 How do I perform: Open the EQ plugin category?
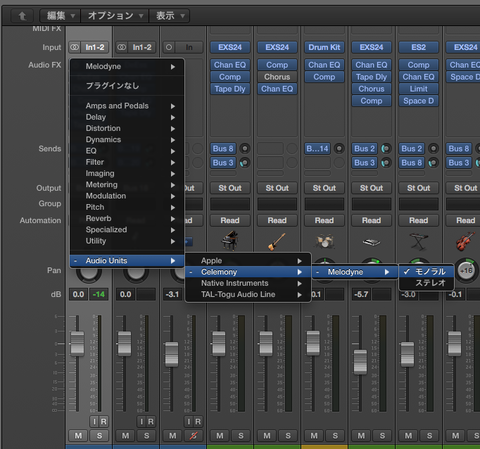coord(127,151)
